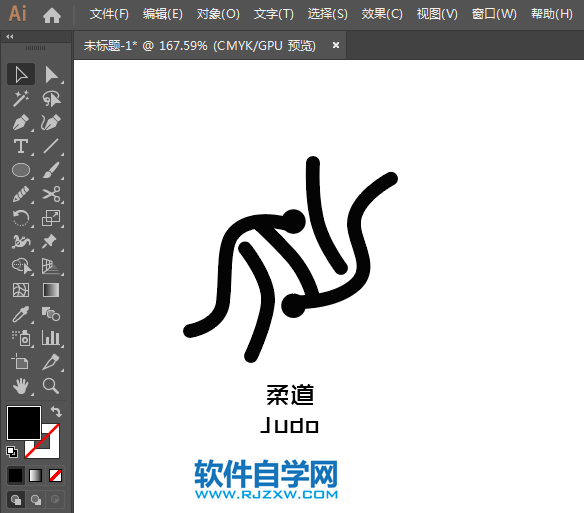Reset to default fill and stroke
This screenshot has height=513, width=584.
tap(12, 452)
